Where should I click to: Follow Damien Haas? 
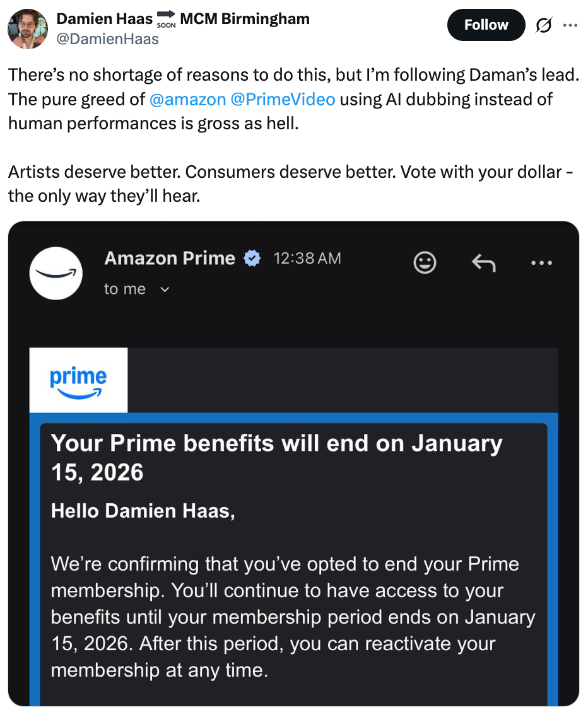point(486,25)
